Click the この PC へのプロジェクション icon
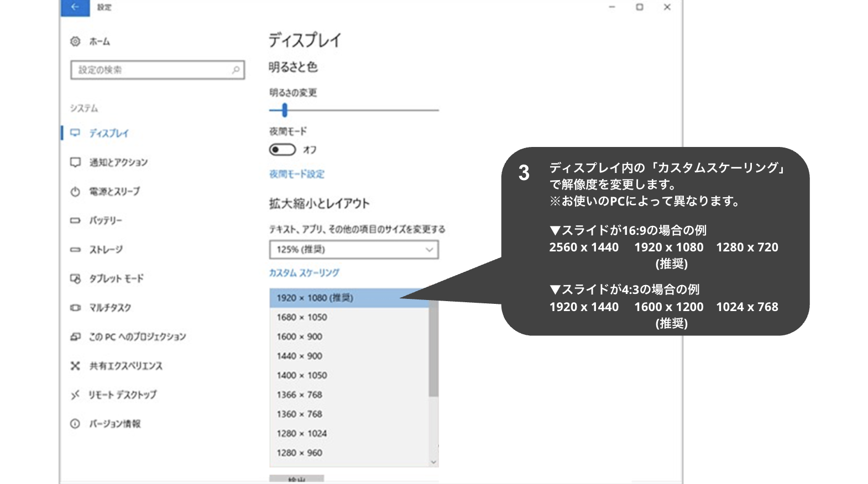Screen dimensions: 868x484 (76, 336)
